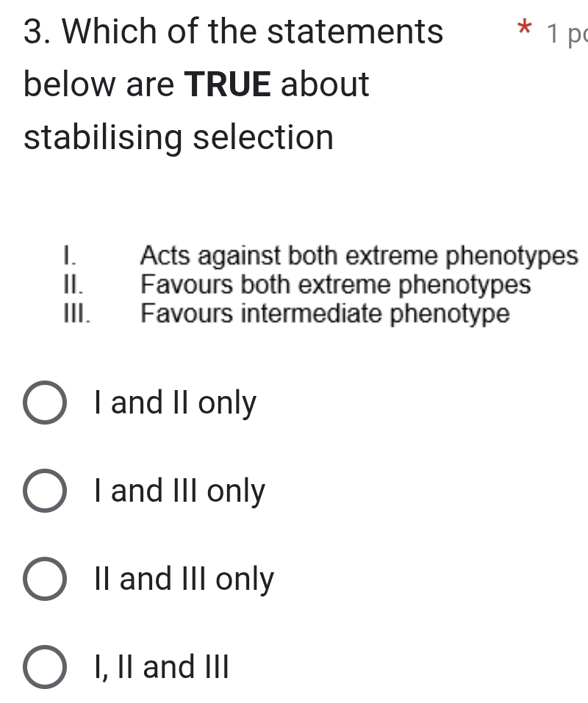Click the Roman numeral 'II.' list marker
This screenshot has height=703, width=588.
[x=71, y=285]
